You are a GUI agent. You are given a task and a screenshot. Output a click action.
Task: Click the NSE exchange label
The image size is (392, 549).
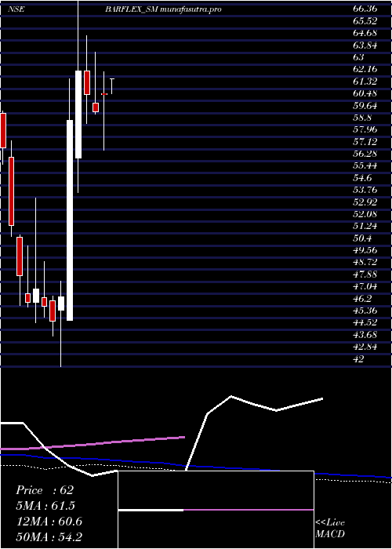(16, 9)
